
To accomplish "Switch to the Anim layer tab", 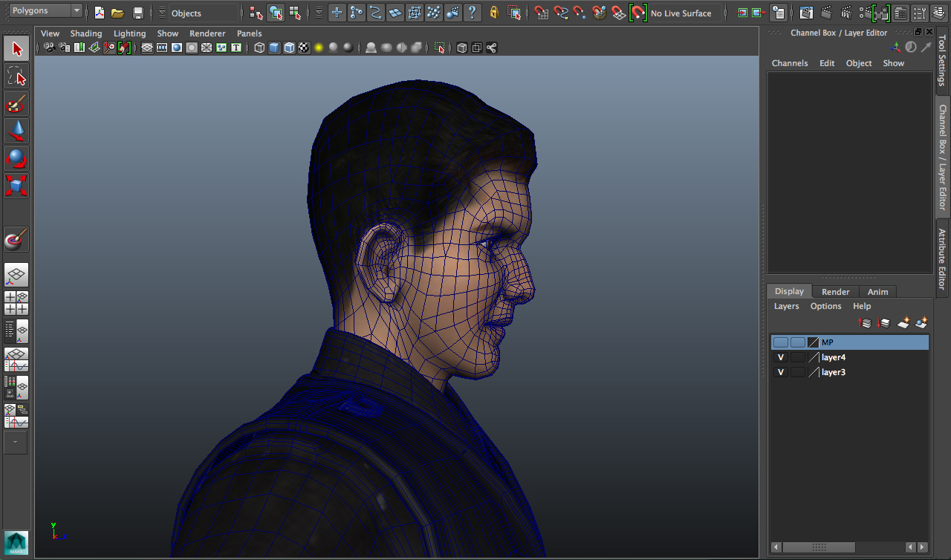I will [x=878, y=292].
